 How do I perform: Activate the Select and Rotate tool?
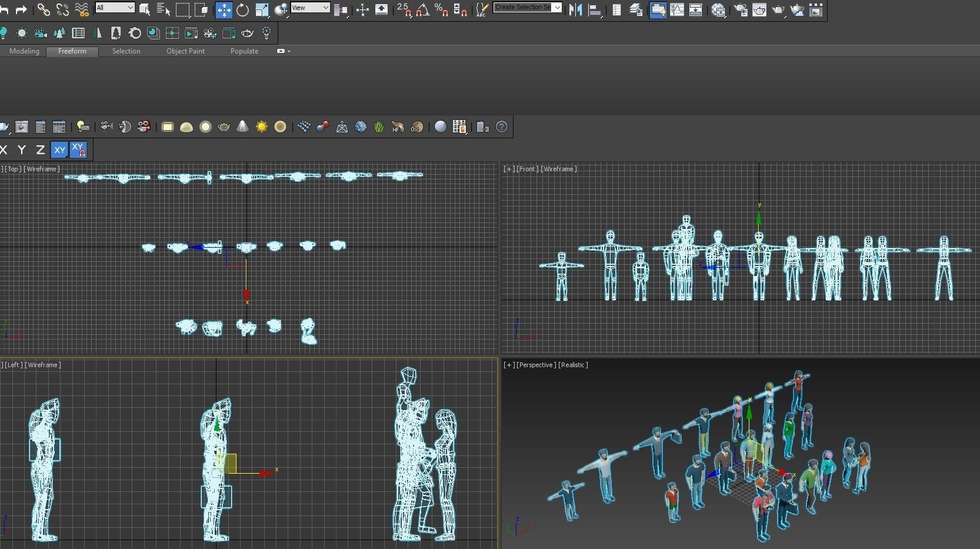pos(242,9)
